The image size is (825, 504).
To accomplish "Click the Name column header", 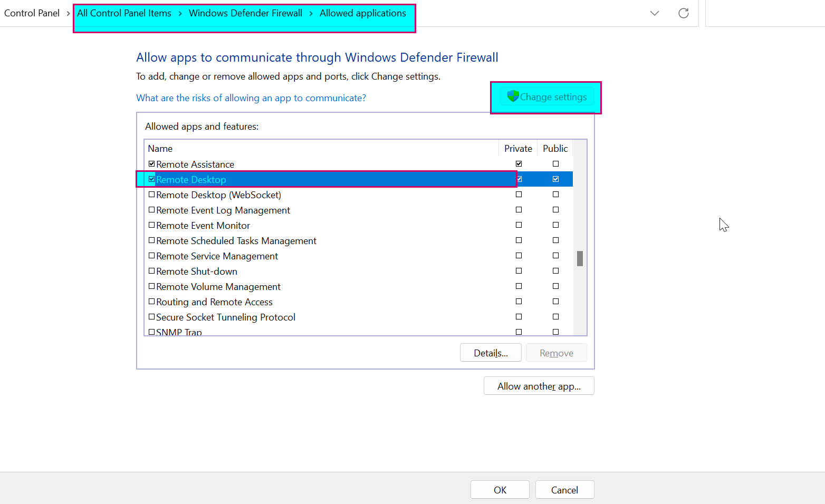I will tap(321, 148).
